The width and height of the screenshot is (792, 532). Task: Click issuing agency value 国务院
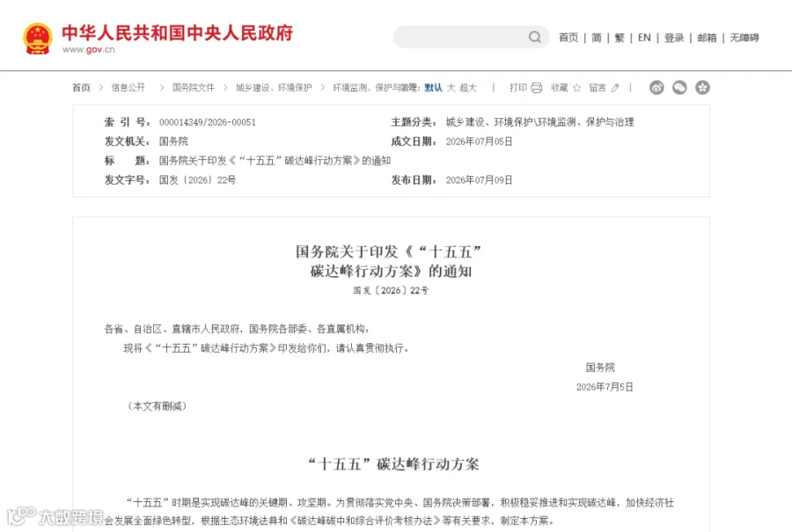pos(173,142)
